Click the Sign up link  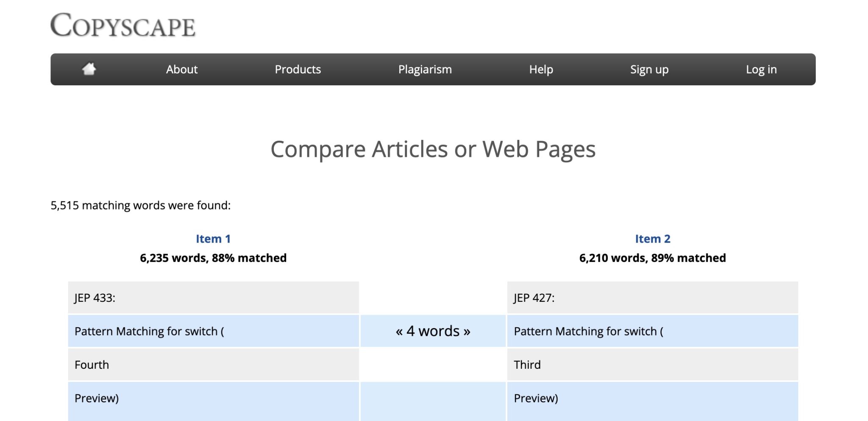click(649, 69)
